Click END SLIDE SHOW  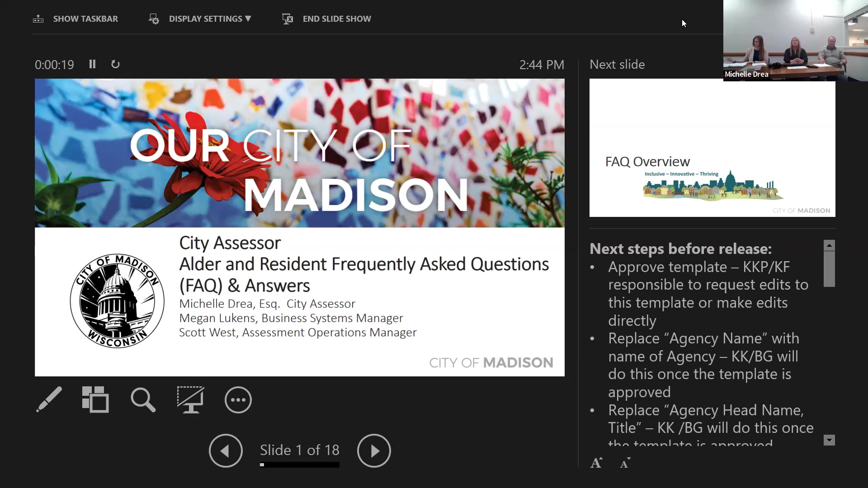click(336, 19)
